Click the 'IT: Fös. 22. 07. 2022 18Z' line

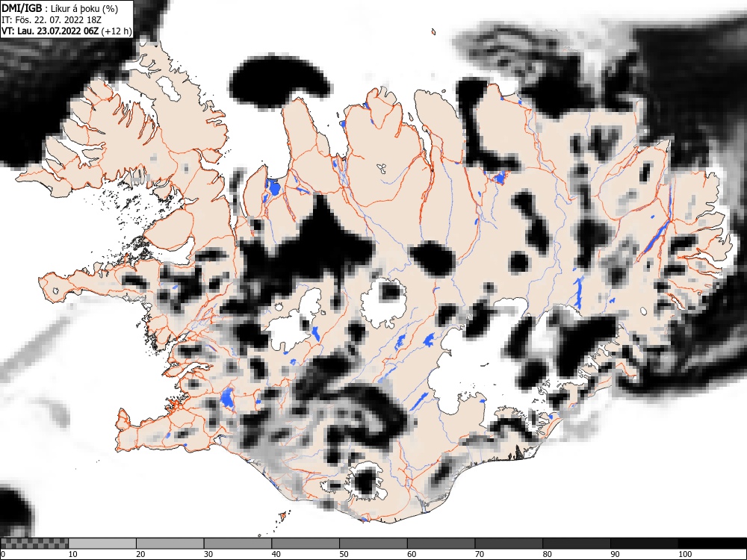(52, 20)
